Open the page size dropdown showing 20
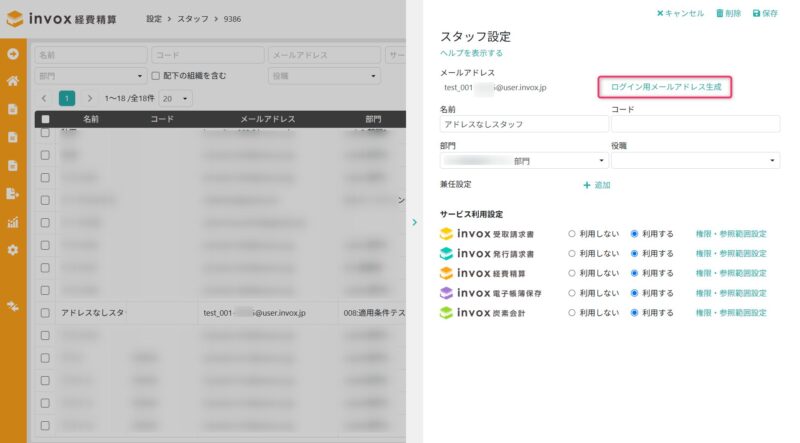 (x=176, y=99)
